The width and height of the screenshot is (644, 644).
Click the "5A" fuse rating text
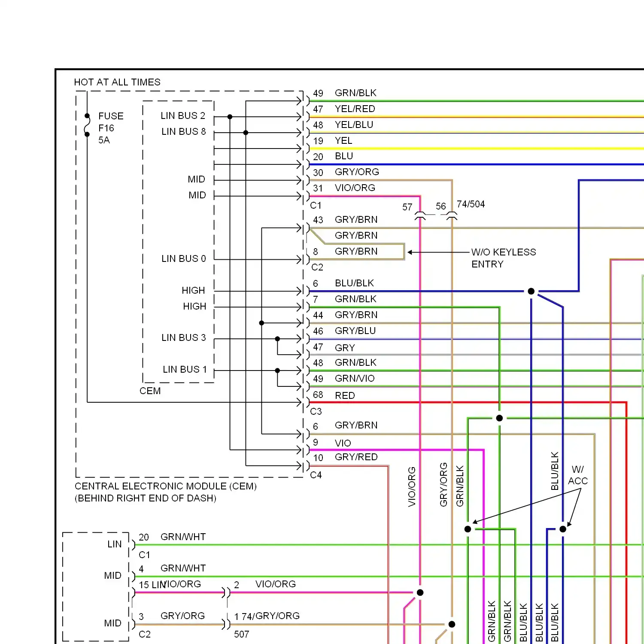tap(104, 140)
